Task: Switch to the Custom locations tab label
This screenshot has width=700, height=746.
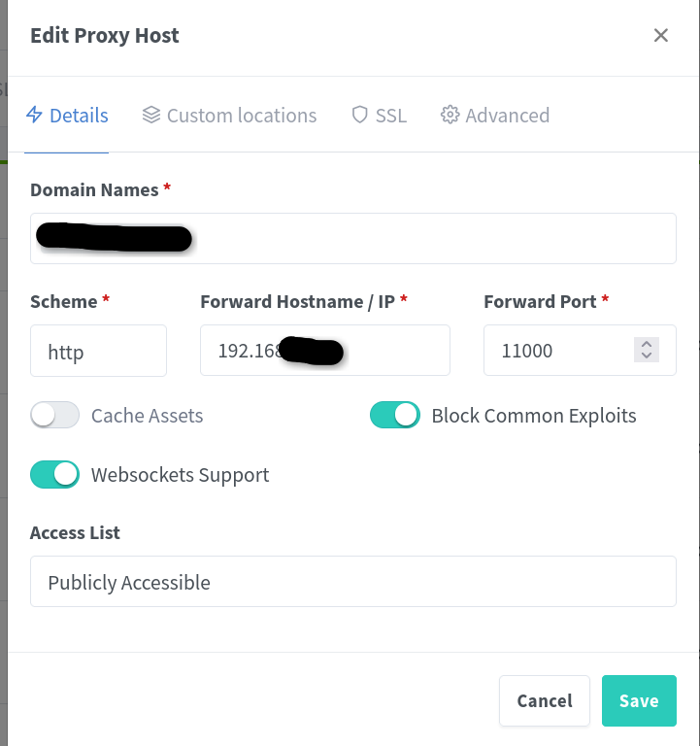Action: coord(242,116)
